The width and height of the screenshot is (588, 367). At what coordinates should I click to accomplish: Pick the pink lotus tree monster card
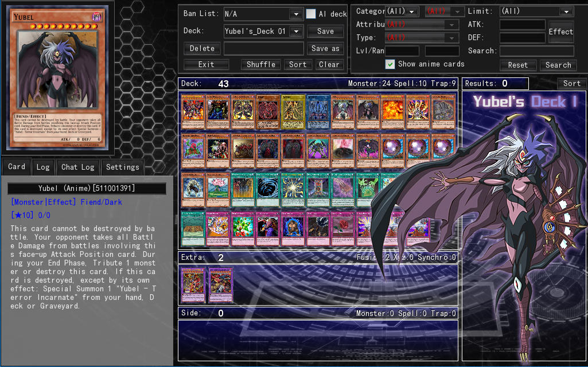(x=218, y=190)
